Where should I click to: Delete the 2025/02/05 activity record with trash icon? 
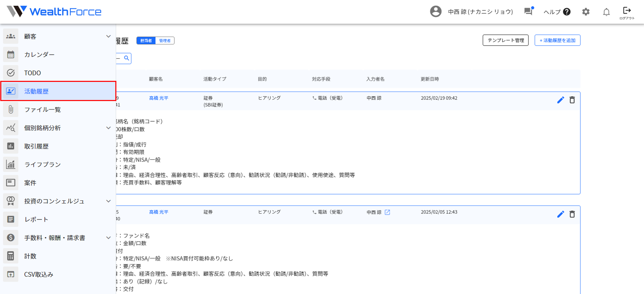click(572, 214)
